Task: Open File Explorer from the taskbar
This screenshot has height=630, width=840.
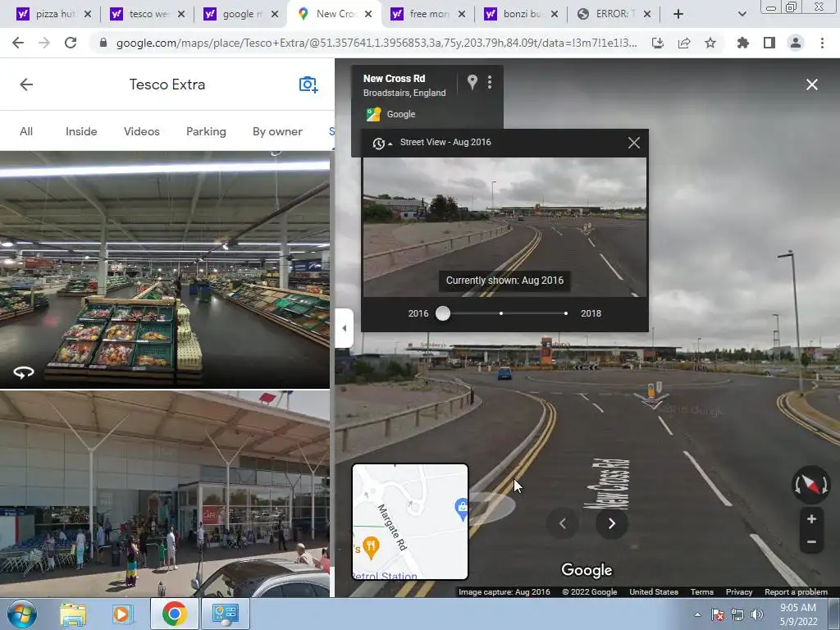Action: click(73, 614)
